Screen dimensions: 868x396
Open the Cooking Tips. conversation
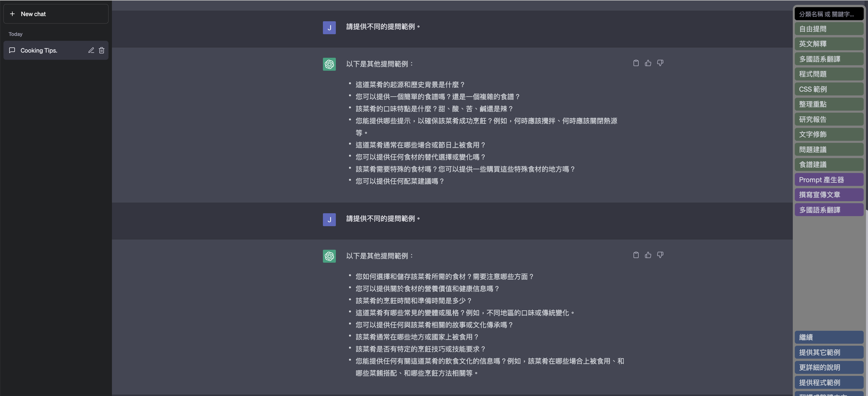click(39, 51)
